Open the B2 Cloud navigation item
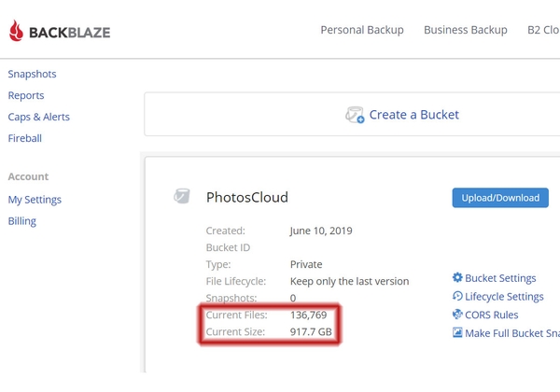This screenshot has height=392, width=560. [543, 30]
